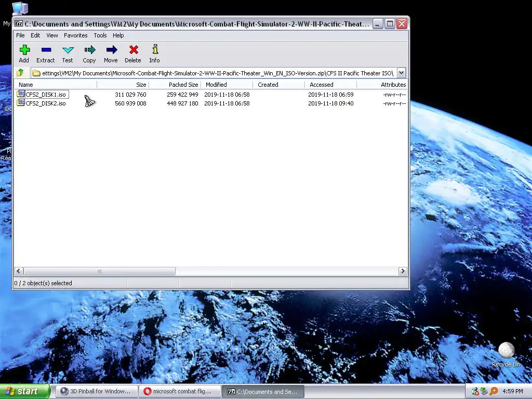
Task: Run the Test archive tool
Action: pyautogui.click(x=68, y=50)
